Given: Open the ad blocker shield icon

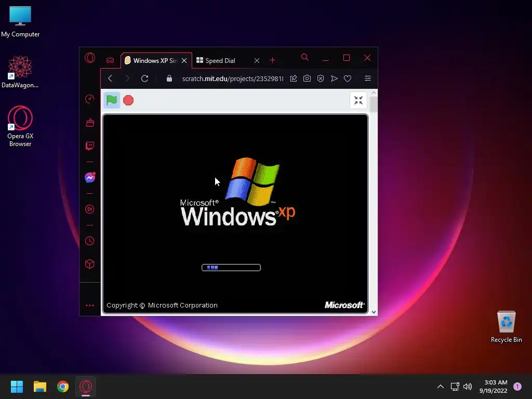Looking at the screenshot, I should pos(321,78).
